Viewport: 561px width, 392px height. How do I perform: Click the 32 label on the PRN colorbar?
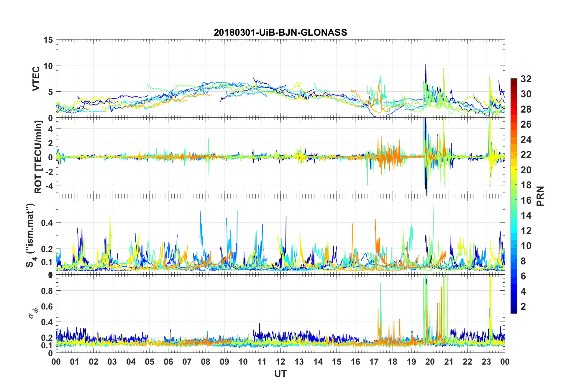click(526, 79)
